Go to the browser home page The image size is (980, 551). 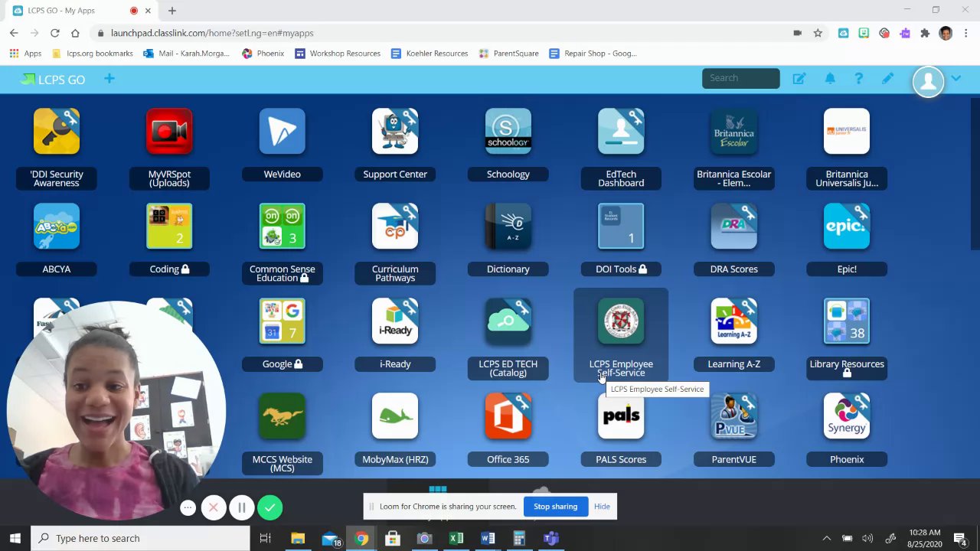coord(75,33)
